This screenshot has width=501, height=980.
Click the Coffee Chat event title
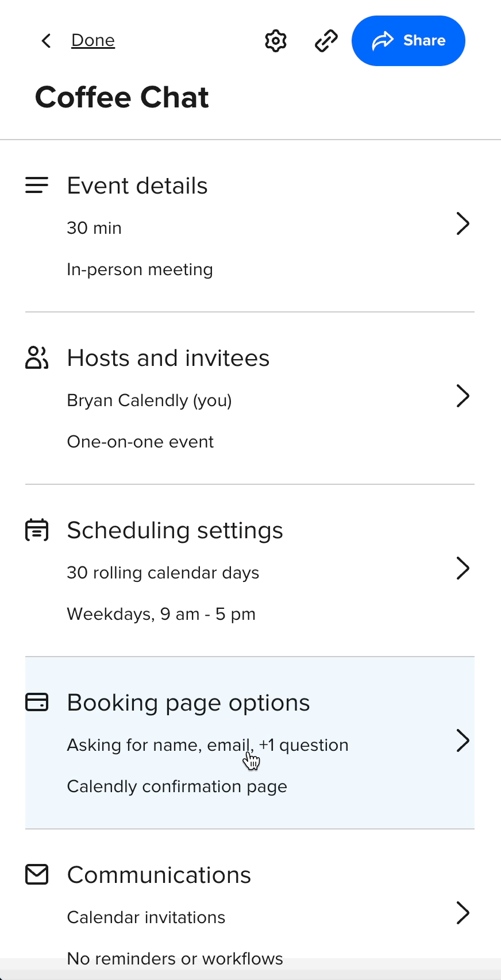[122, 97]
